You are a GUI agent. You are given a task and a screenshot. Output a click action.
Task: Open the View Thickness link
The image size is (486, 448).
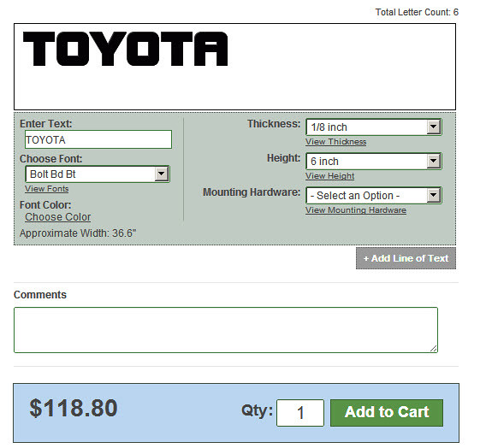pyautogui.click(x=335, y=142)
